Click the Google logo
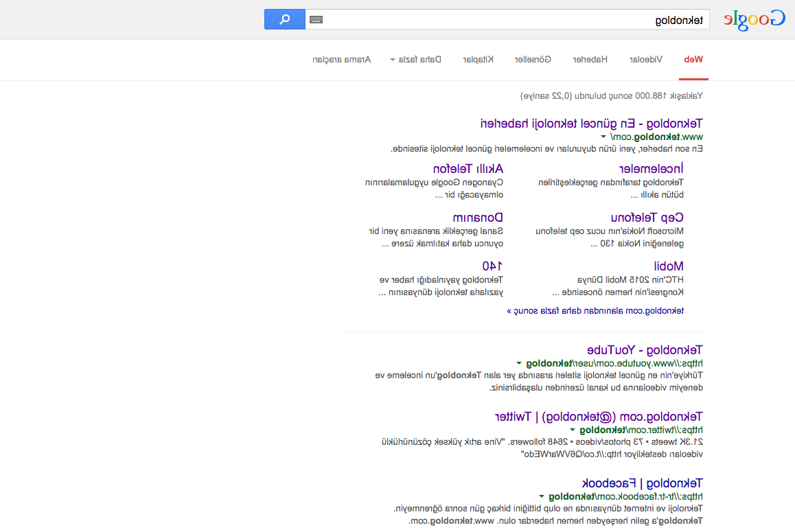The image size is (795, 532). tap(754, 21)
